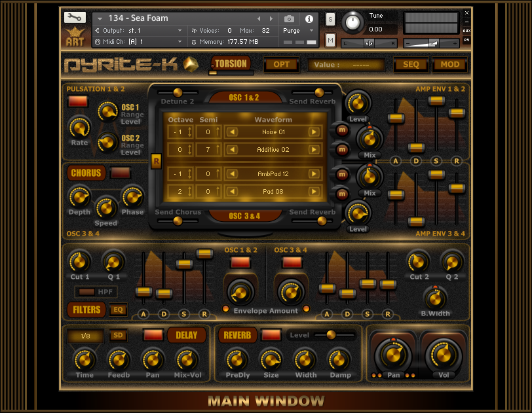Toggle the Pulsation 1 & 2 red switch
The width and height of the screenshot is (532, 413).
pos(77,101)
